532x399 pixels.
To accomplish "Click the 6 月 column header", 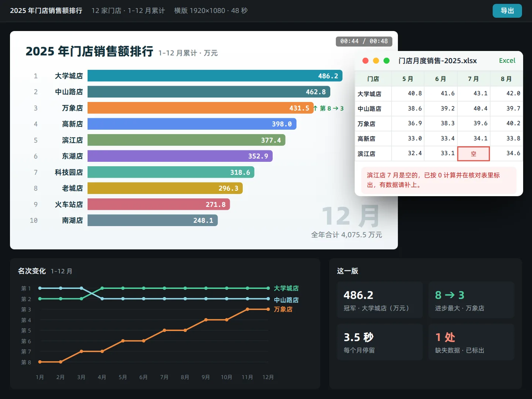I will click(441, 79).
